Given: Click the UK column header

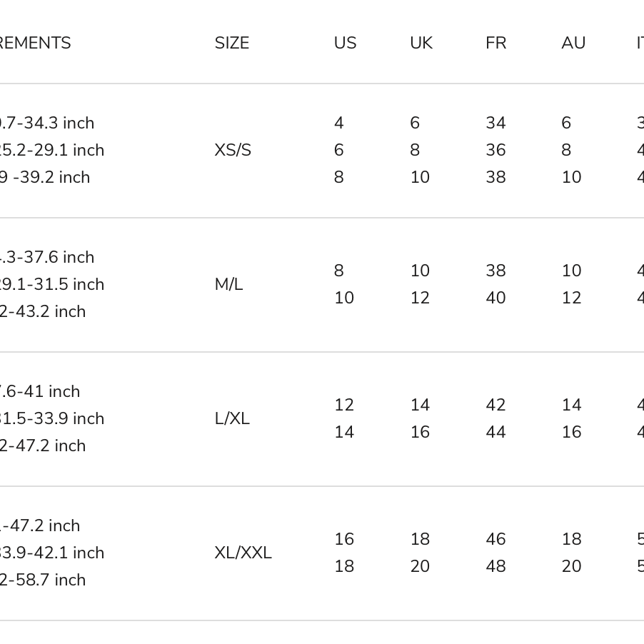Looking at the screenshot, I should pyautogui.click(x=421, y=44).
